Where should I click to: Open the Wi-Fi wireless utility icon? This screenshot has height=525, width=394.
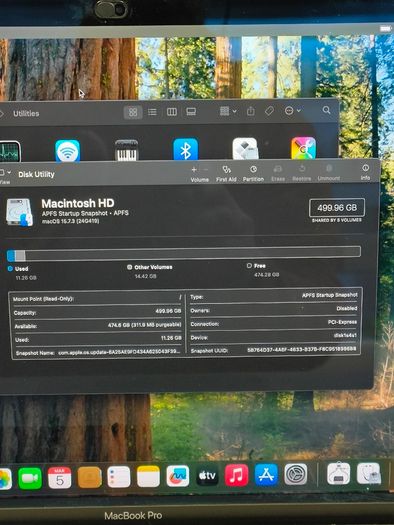pos(67,150)
